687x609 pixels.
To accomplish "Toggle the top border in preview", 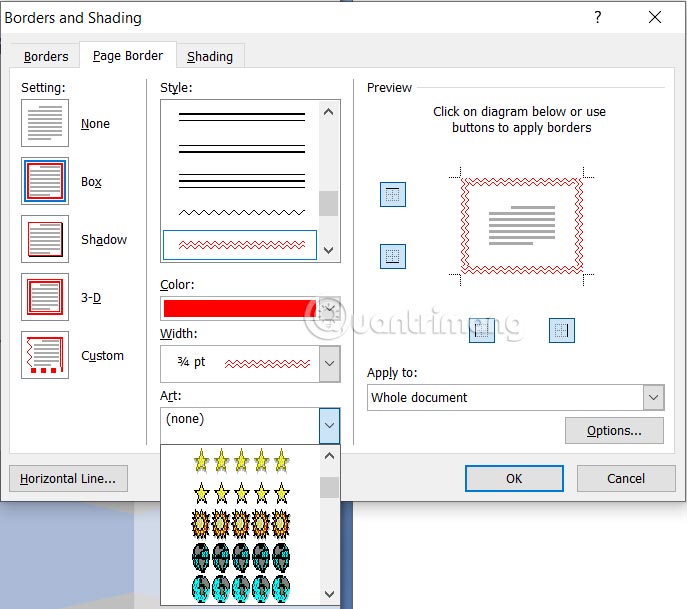I will pyautogui.click(x=393, y=195).
